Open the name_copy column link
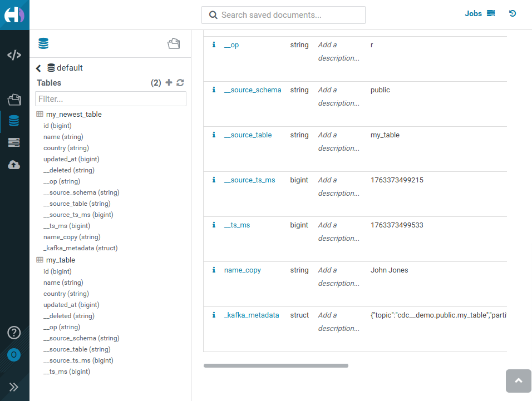The image size is (532, 401). (x=242, y=270)
